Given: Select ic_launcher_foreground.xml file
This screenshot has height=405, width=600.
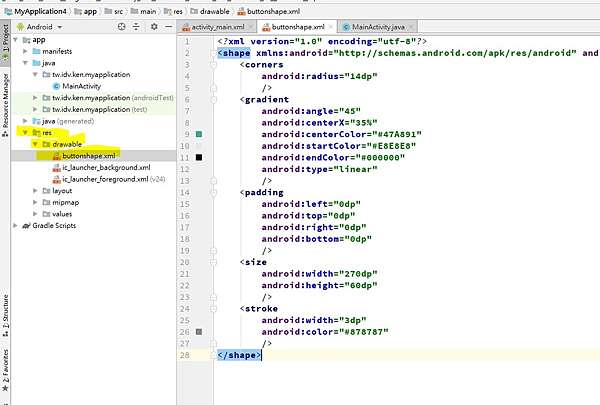Looking at the screenshot, I should tap(109, 179).
